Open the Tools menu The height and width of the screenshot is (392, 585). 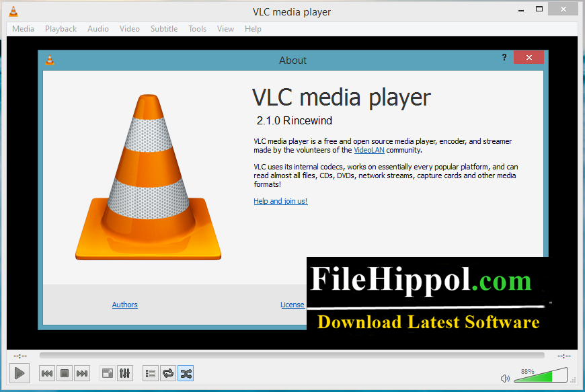click(x=198, y=29)
